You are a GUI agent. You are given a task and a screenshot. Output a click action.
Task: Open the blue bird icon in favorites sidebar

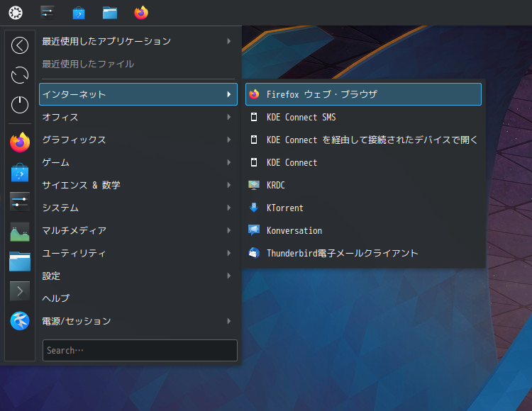click(x=20, y=321)
